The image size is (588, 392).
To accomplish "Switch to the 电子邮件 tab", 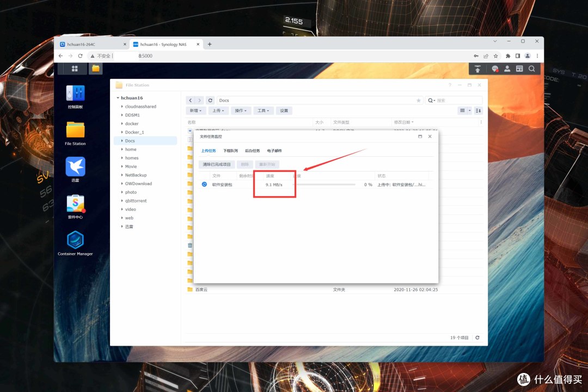I will (274, 151).
